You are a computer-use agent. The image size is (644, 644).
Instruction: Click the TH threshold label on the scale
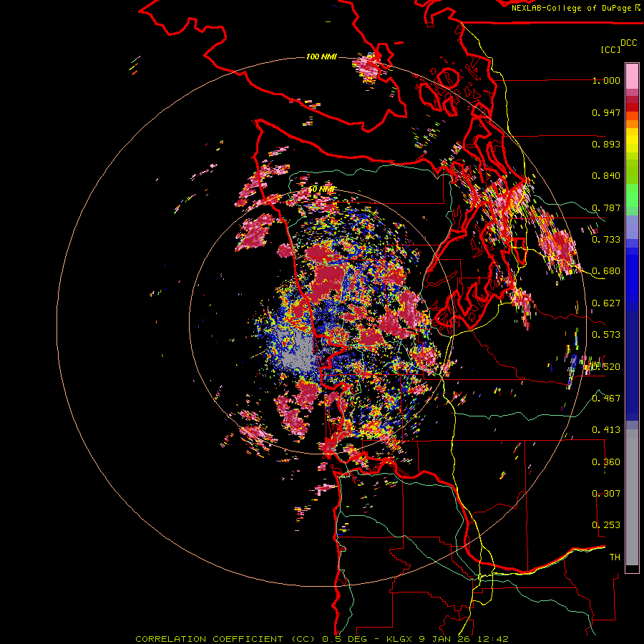[x=615, y=557]
